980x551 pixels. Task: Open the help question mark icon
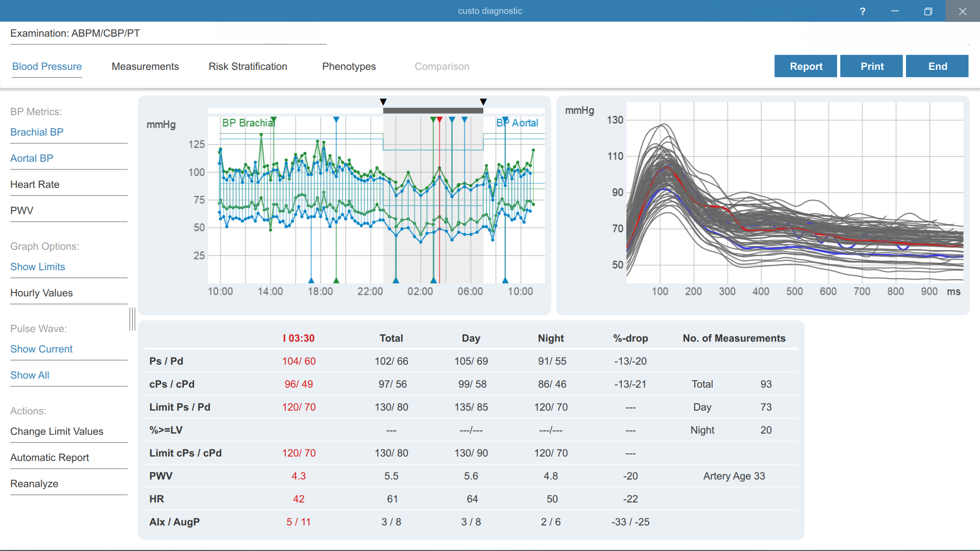[863, 11]
